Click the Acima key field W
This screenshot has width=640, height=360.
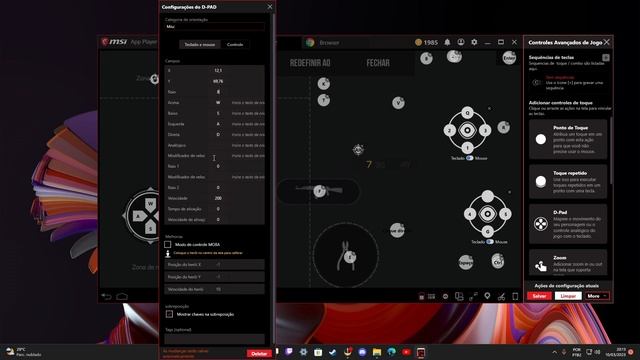pos(218,102)
